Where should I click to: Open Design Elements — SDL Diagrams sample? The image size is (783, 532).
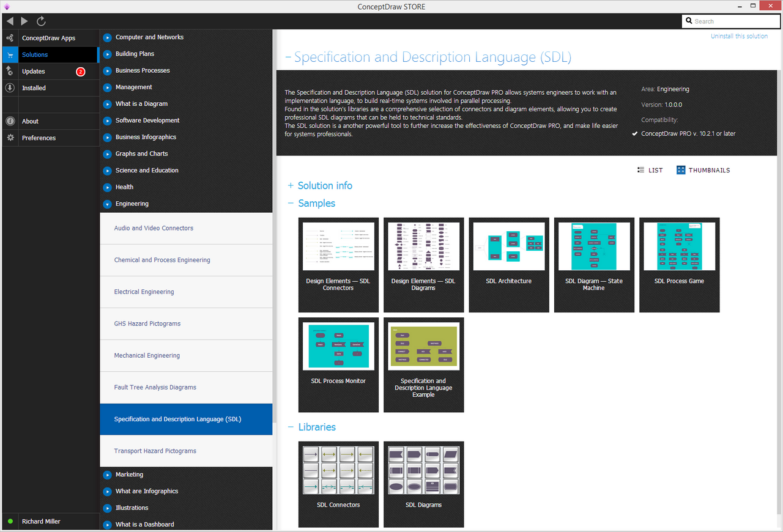coord(423,265)
